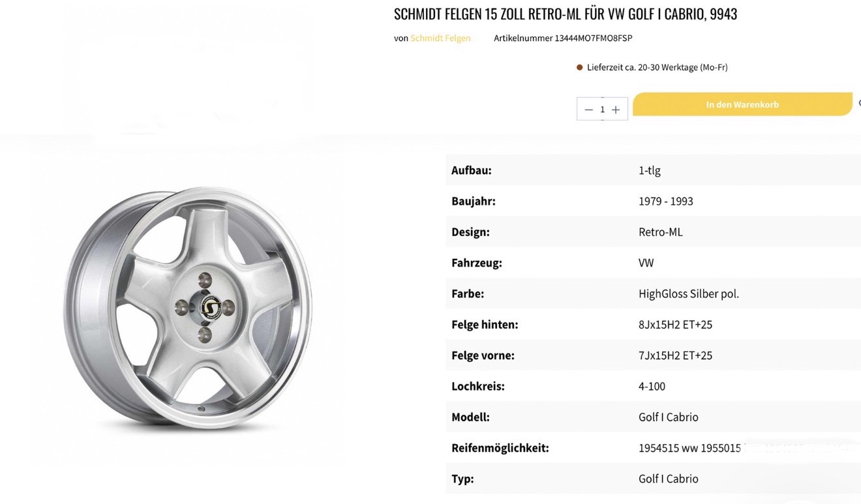Click the Reifenmöglichkeit tire size value
The width and height of the screenshot is (861, 504).
coord(689,449)
